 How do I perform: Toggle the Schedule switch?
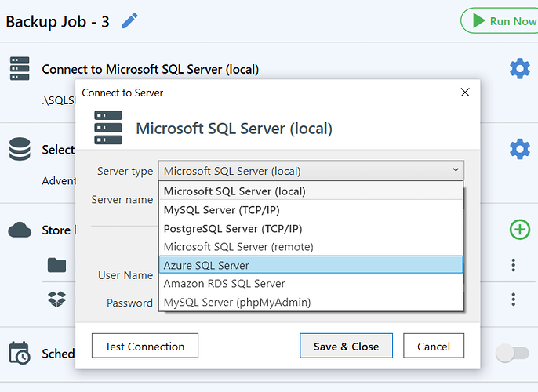pyautogui.click(x=513, y=353)
